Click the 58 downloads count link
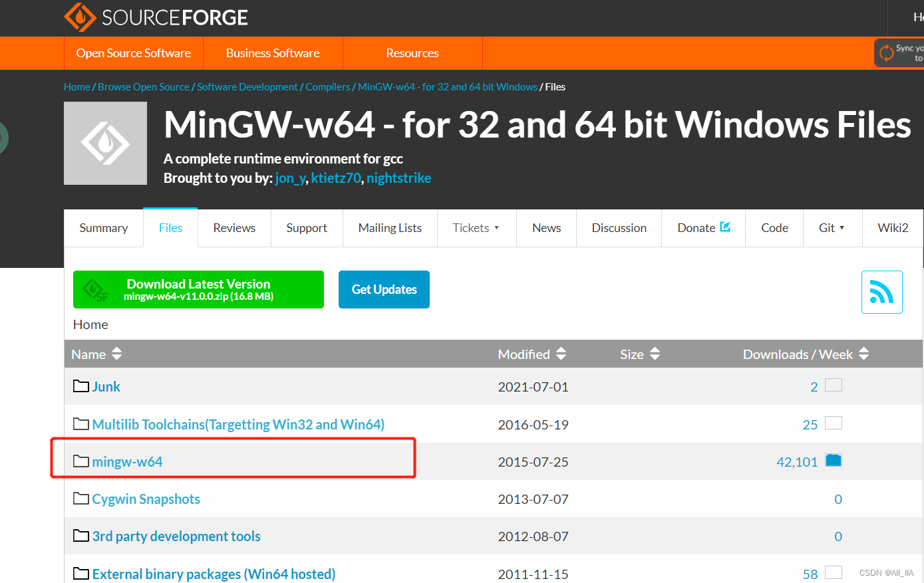924x583 pixels. pos(810,574)
